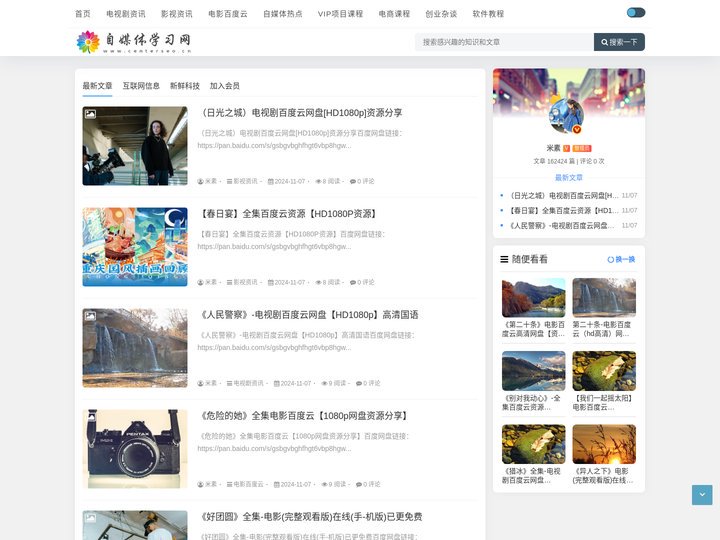Open 电视剧资讯 navigation item
The image size is (720, 540).
click(126, 14)
